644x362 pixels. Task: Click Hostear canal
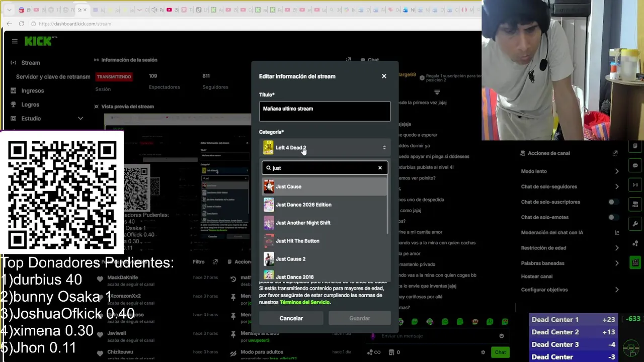pos(537,277)
